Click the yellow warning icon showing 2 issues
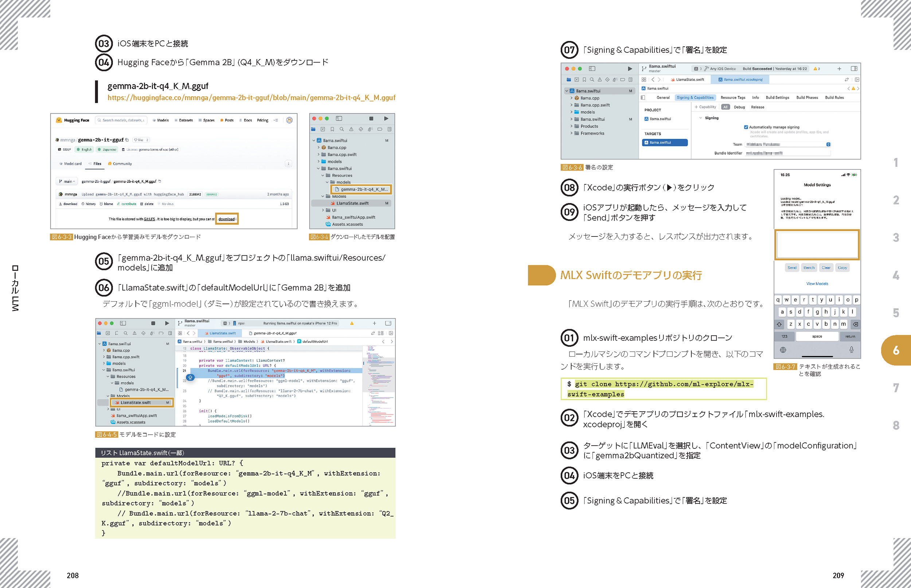The image size is (911, 588). pos(816,69)
